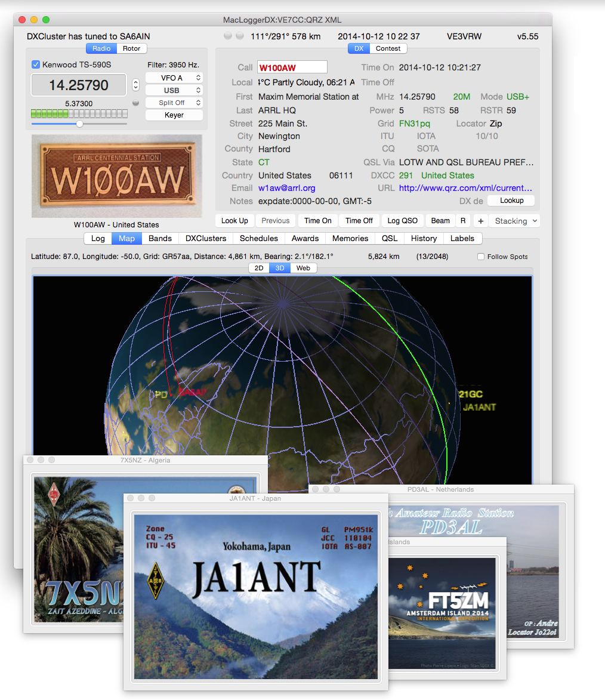
Task: Click the FT5ZM Amsterdam Island card image
Action: tap(442, 613)
